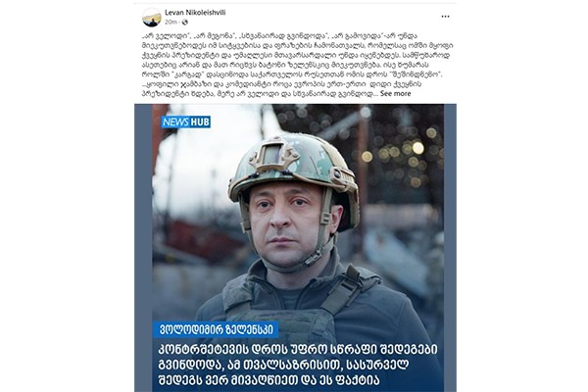The height and width of the screenshot is (392, 588).
Task: Open the three-dots post options menu
Action: click(x=445, y=17)
